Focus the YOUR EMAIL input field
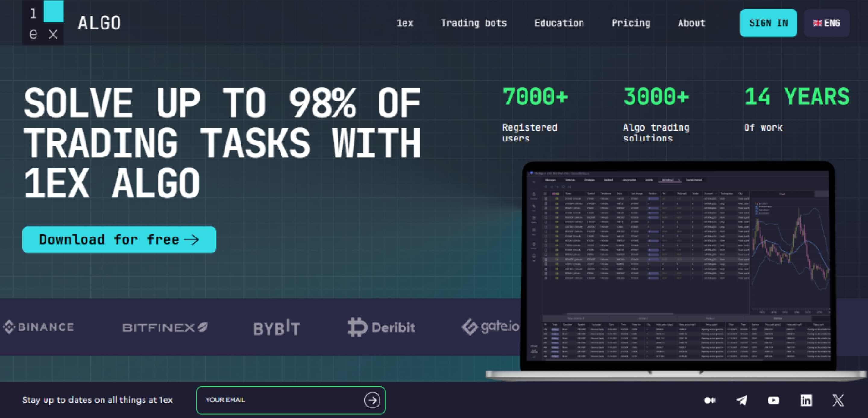The height and width of the screenshot is (418, 868). [x=280, y=400]
